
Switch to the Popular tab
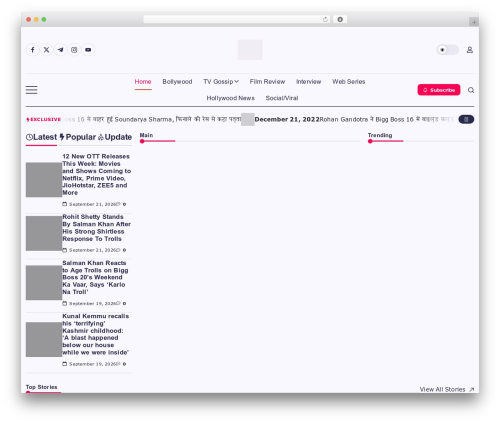[78, 137]
